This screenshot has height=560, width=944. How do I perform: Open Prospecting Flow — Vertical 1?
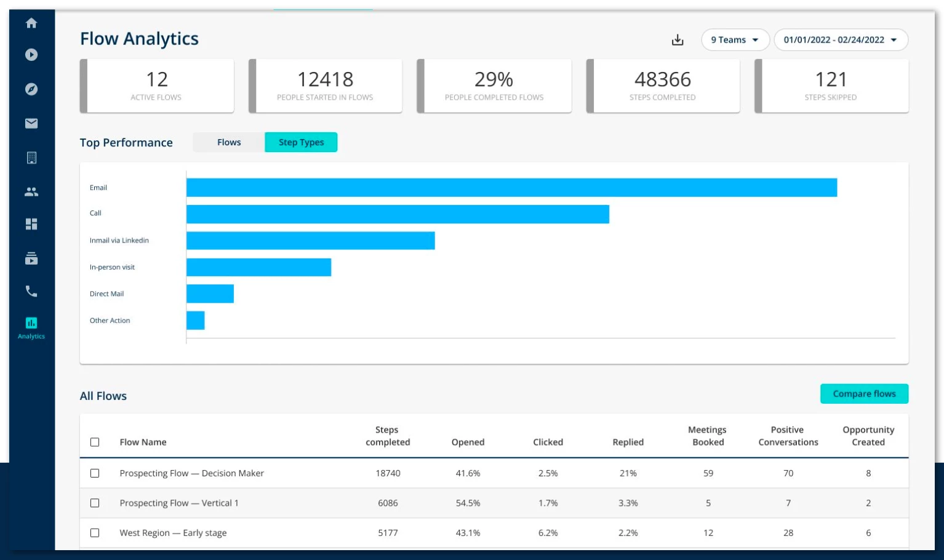pos(178,503)
